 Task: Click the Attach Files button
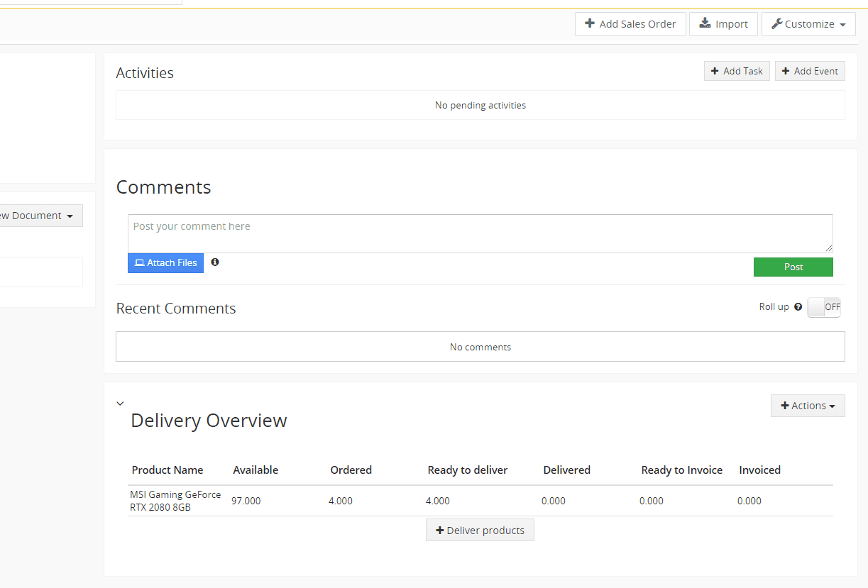click(x=165, y=263)
